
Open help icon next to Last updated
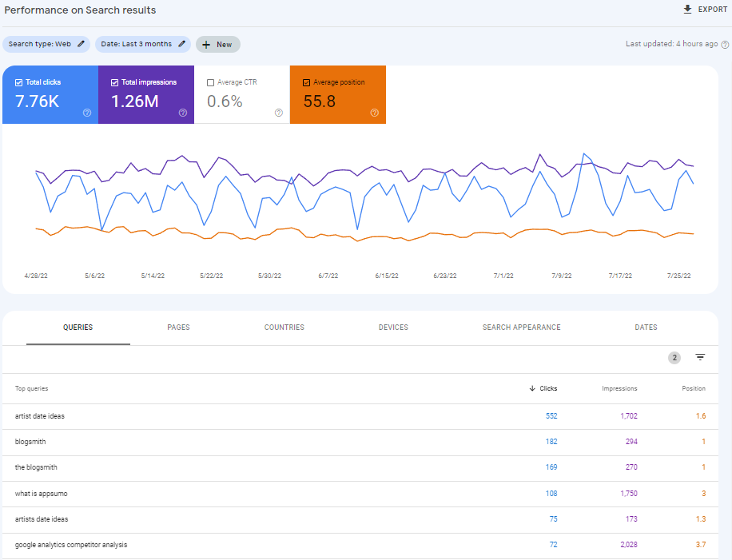725,44
